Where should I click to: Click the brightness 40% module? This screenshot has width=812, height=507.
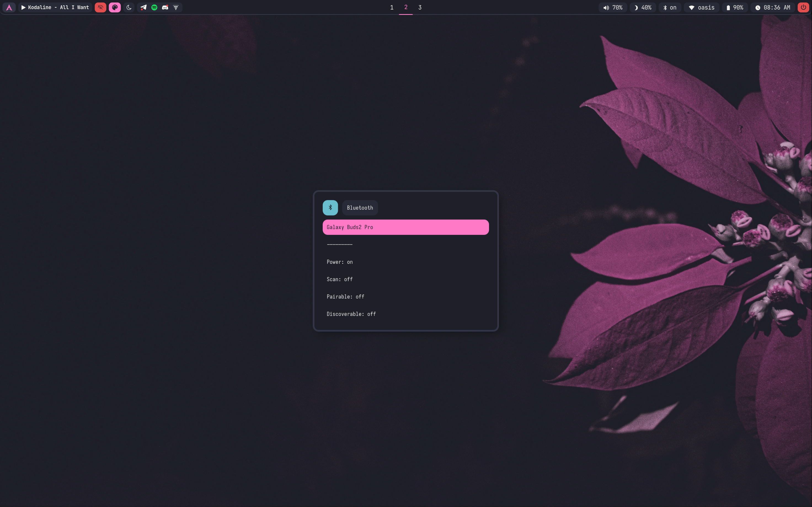(x=643, y=7)
